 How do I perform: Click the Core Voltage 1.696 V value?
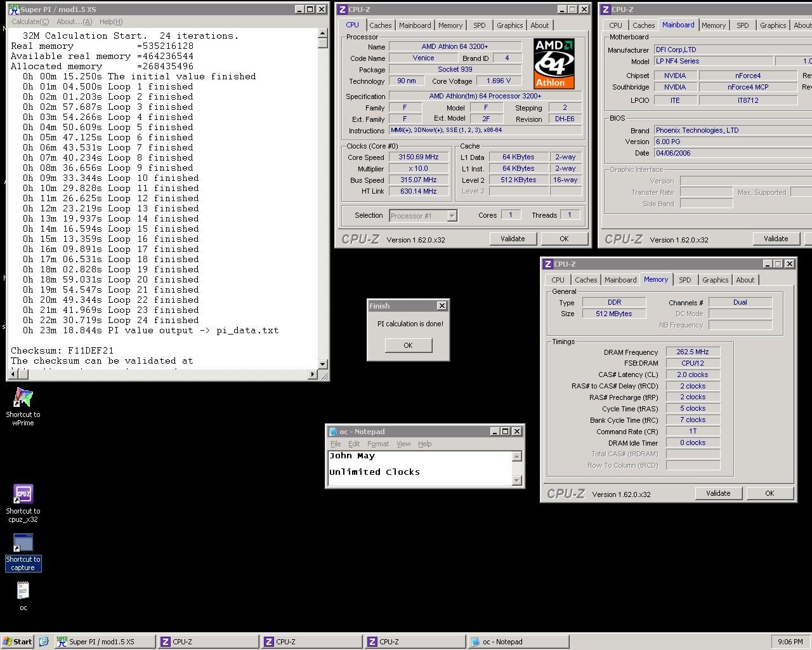tap(499, 81)
